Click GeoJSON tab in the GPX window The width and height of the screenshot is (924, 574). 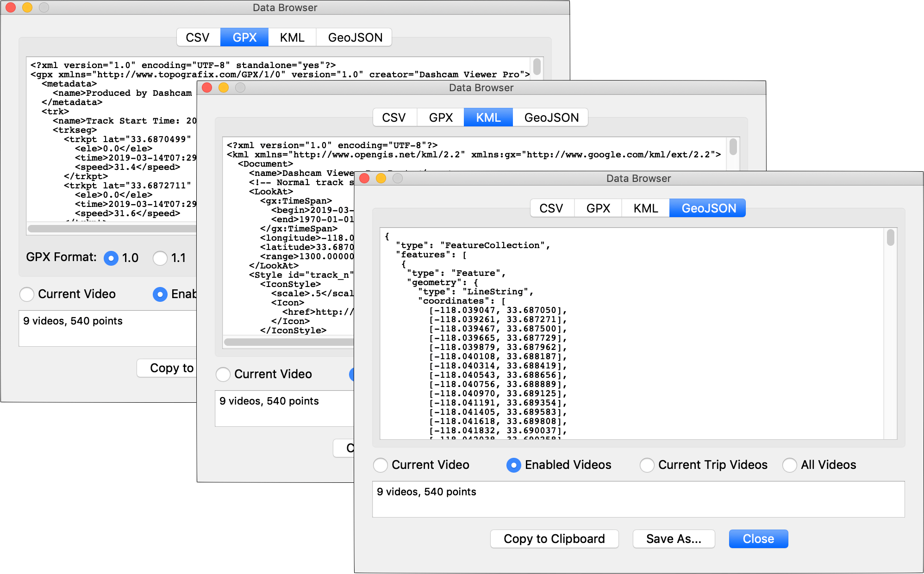tap(355, 37)
